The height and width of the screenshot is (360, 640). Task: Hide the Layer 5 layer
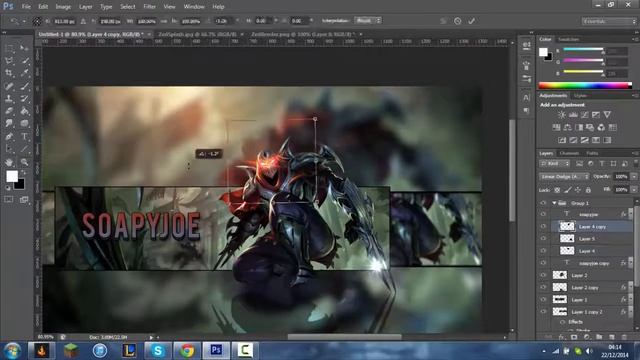point(543,238)
